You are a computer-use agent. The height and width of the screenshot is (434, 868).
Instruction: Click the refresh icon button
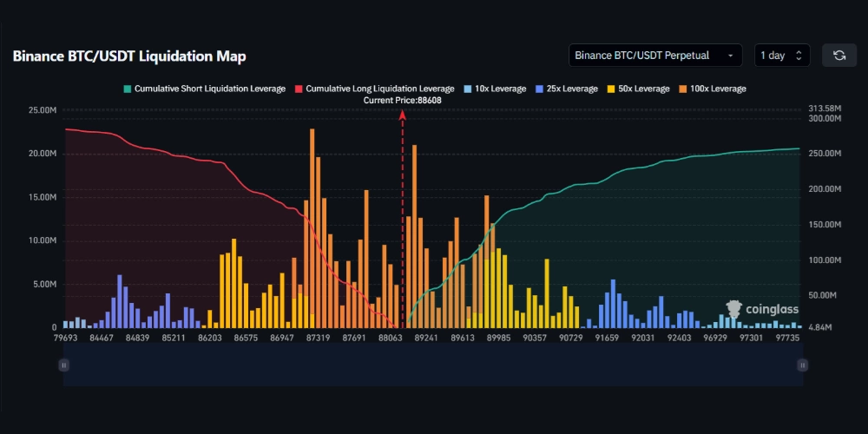click(x=839, y=56)
